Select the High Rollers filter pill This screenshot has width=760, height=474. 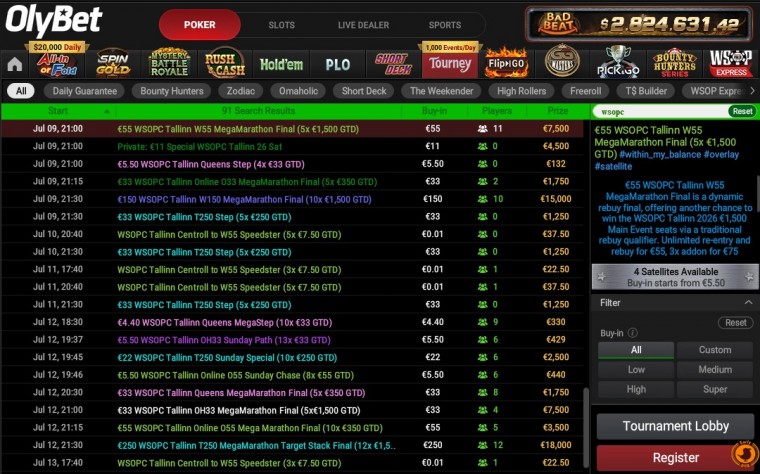tap(522, 91)
